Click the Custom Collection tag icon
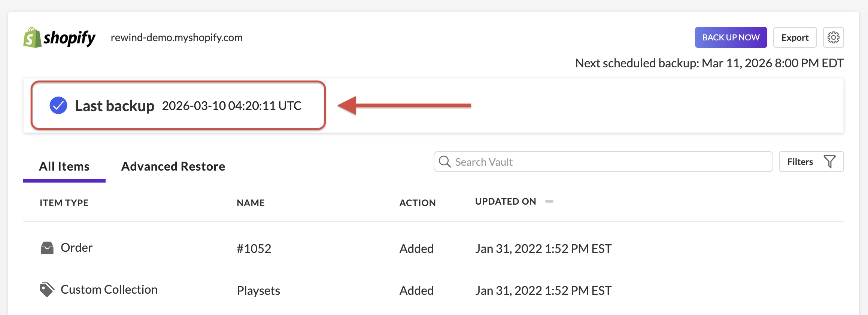The height and width of the screenshot is (315, 868). point(47,290)
